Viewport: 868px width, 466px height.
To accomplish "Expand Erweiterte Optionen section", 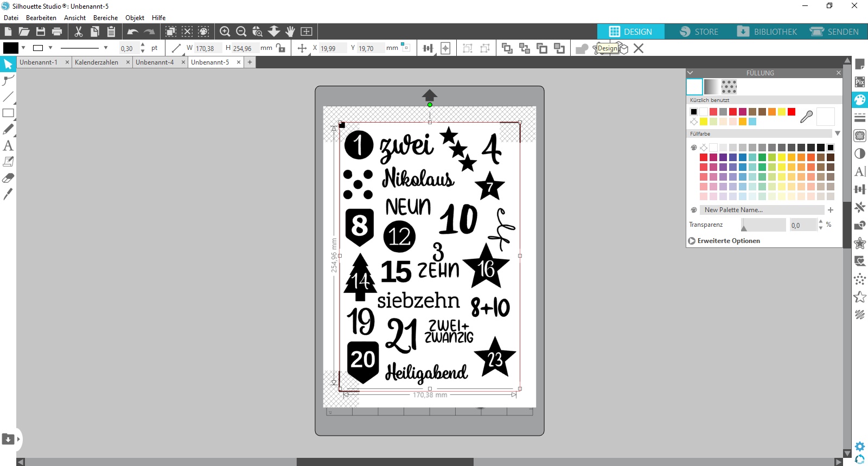I will click(x=692, y=241).
